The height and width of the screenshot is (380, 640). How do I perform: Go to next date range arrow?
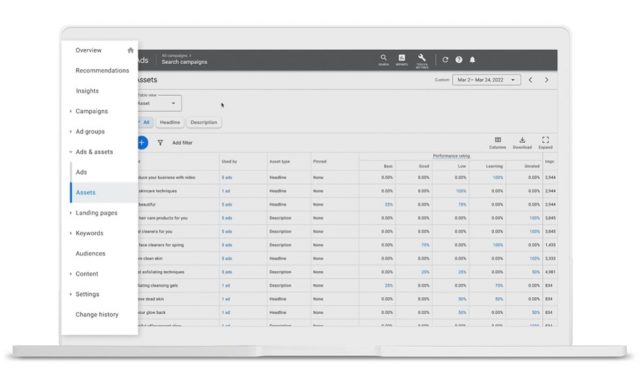(x=547, y=80)
